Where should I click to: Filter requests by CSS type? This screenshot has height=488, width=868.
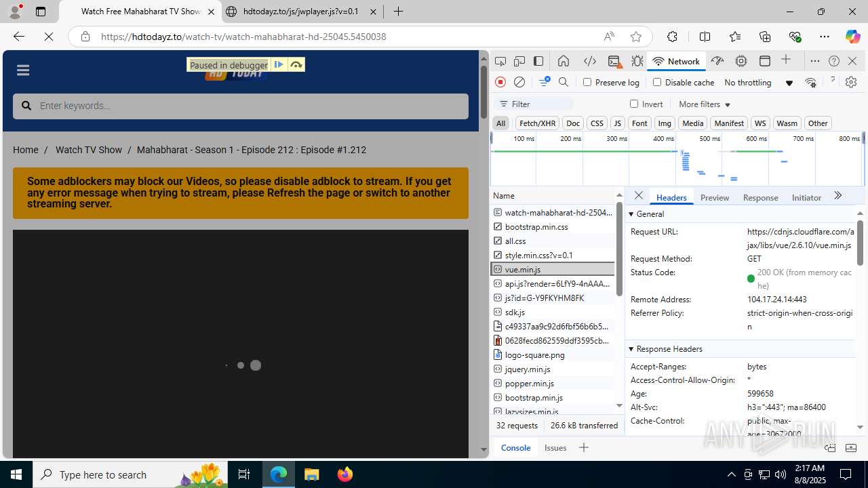[x=597, y=123]
